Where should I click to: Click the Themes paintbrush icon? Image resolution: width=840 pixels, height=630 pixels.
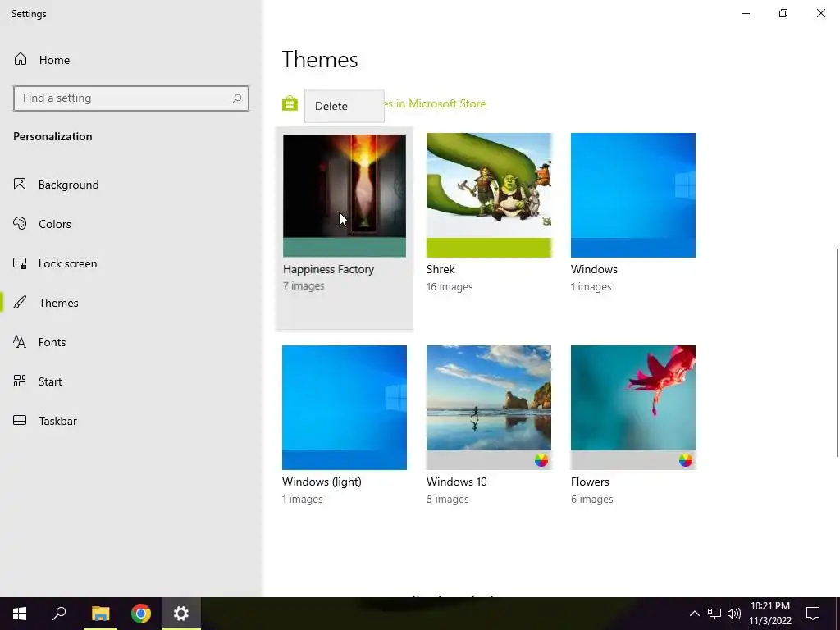pos(20,302)
